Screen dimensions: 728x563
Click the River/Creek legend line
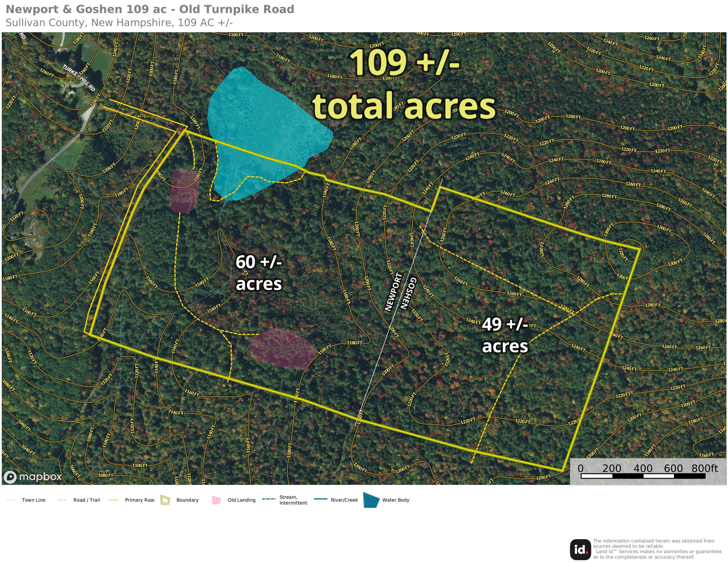(x=320, y=499)
